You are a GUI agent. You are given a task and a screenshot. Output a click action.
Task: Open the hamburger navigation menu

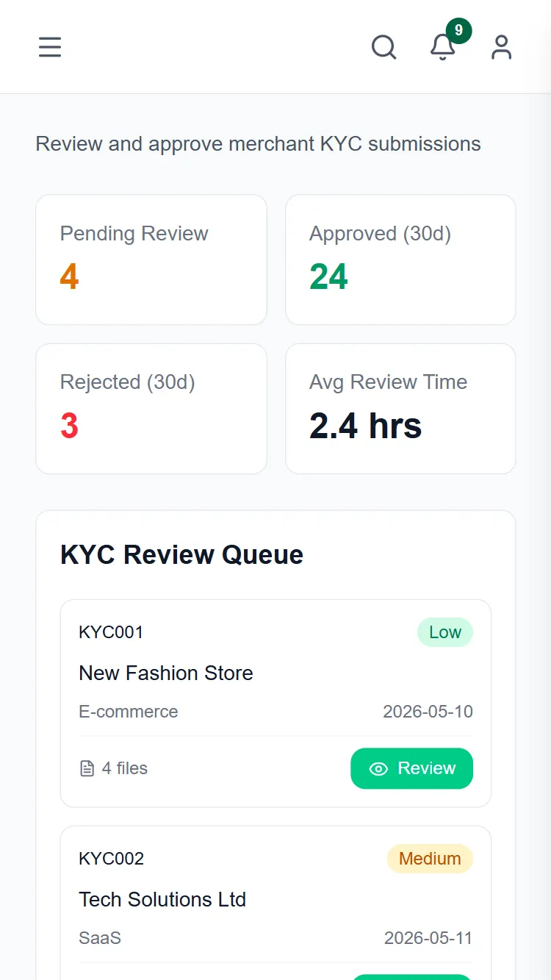coord(50,47)
